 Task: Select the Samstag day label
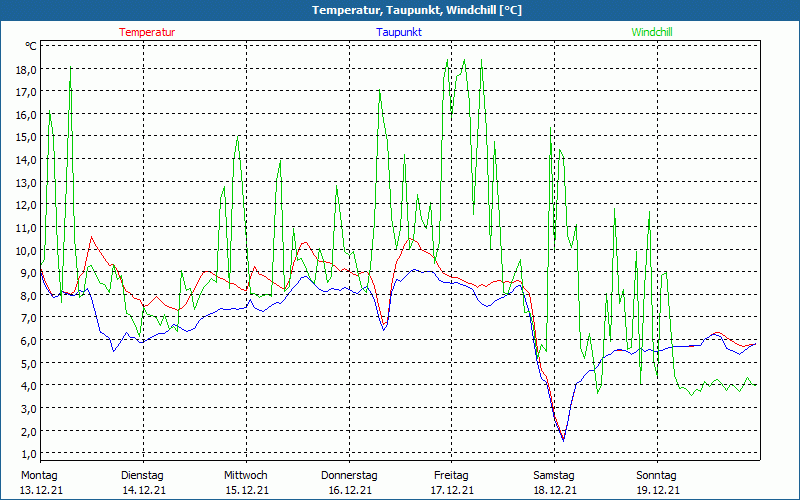pos(554,475)
